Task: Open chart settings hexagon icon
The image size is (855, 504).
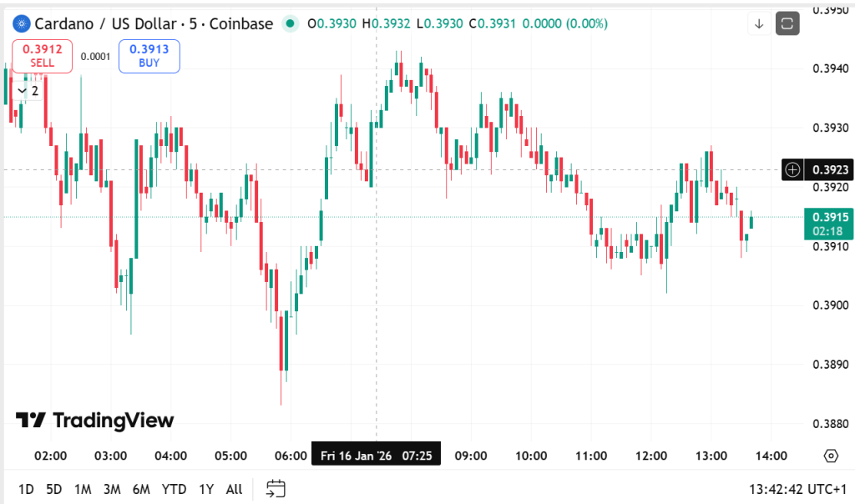Action: (831, 456)
